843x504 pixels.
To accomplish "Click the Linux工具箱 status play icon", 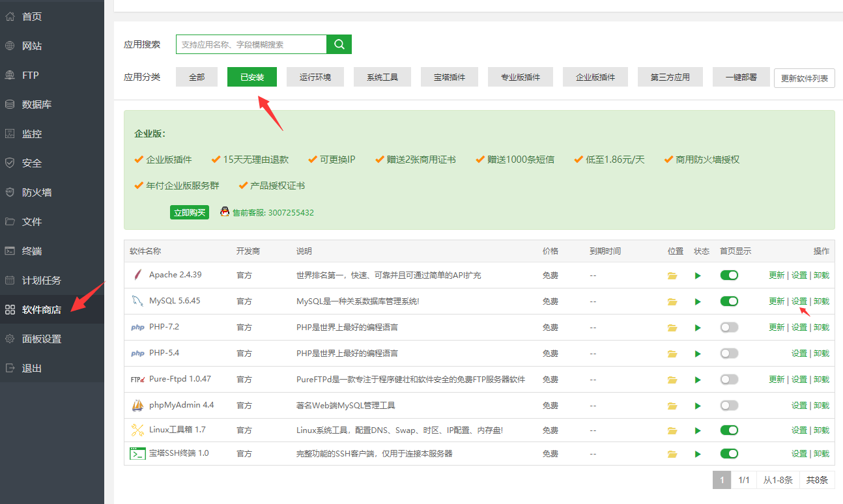I will point(698,430).
